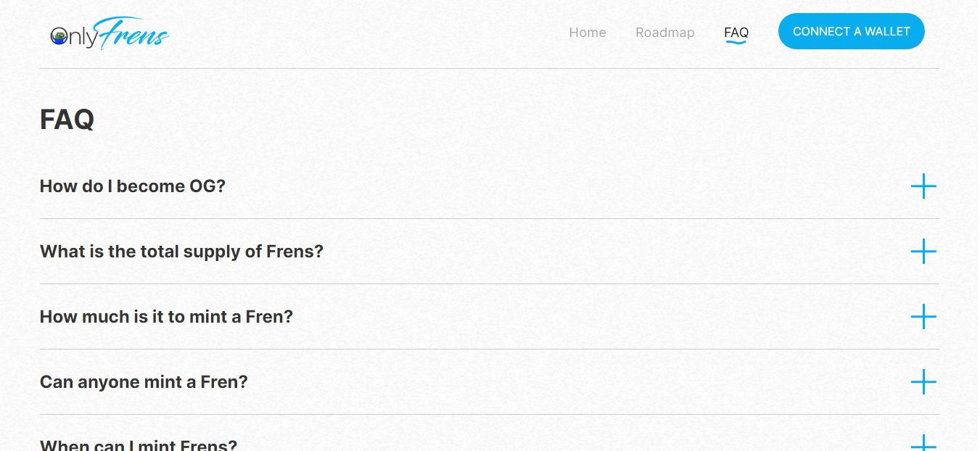Toggle 'Can anyone mint a Fren?' question text
Image resolution: width=980 pixels, height=451 pixels.
[144, 382]
